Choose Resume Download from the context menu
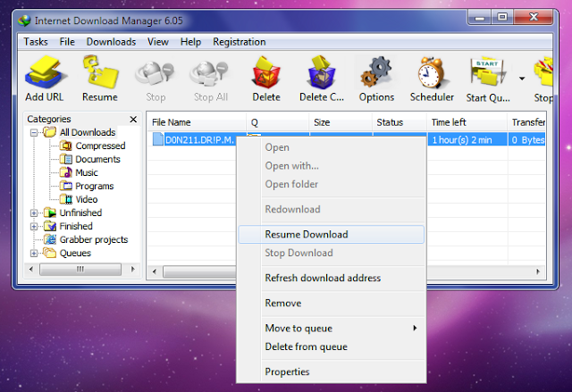572x392 pixels. point(332,234)
